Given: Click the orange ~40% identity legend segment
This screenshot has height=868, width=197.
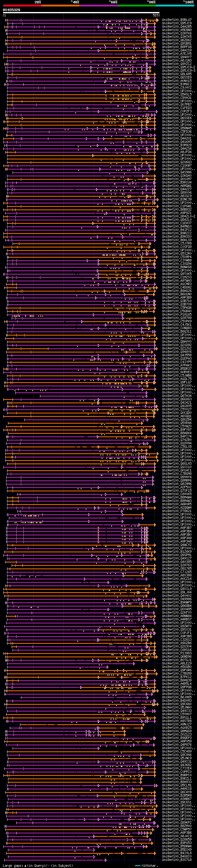Looking at the screenshot, I should click(60, 6).
